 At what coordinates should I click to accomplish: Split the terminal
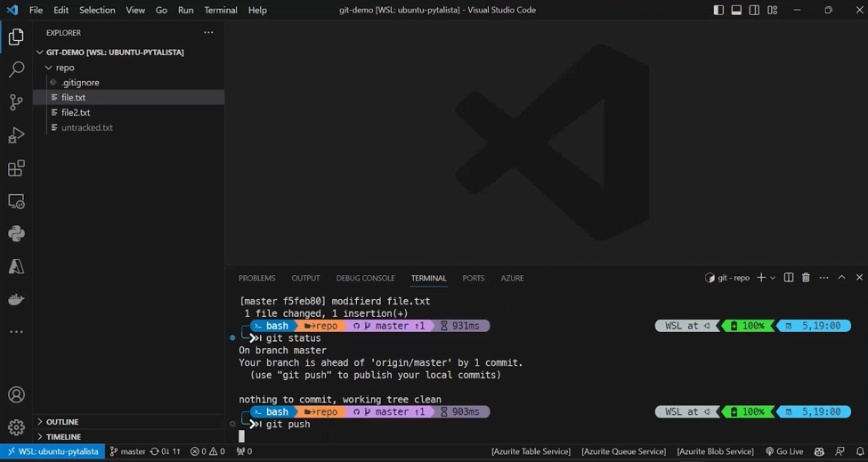(x=789, y=278)
